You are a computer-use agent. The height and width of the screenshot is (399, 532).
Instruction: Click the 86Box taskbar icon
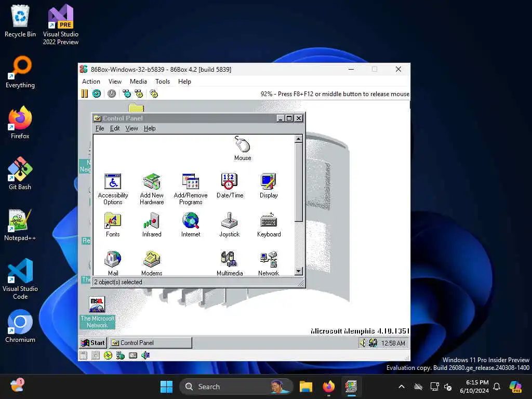tap(352, 387)
